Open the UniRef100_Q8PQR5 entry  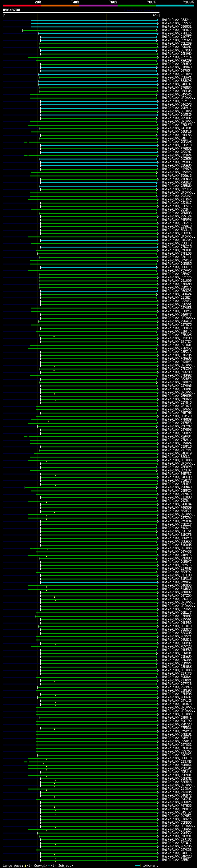[177, 467]
